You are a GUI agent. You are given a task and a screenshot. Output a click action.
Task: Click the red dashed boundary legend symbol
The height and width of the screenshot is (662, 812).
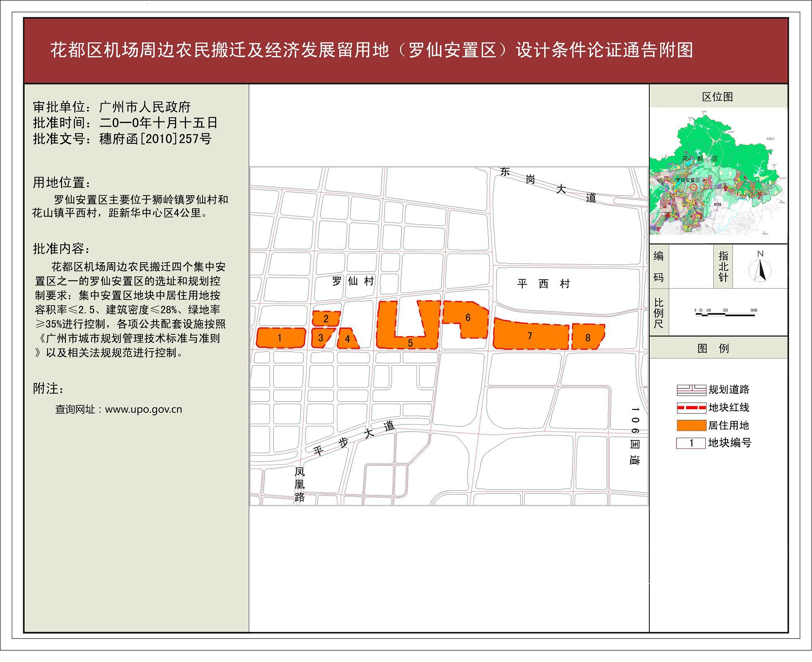click(691, 408)
